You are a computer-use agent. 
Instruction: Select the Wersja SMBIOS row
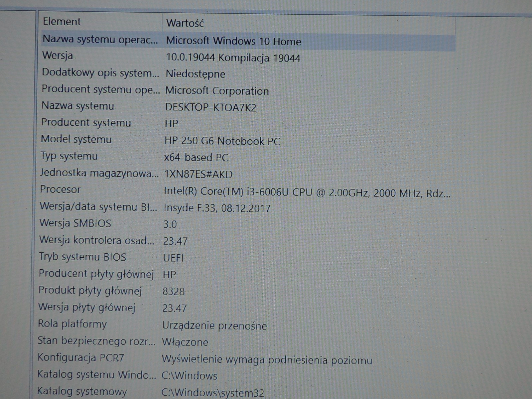(x=75, y=223)
